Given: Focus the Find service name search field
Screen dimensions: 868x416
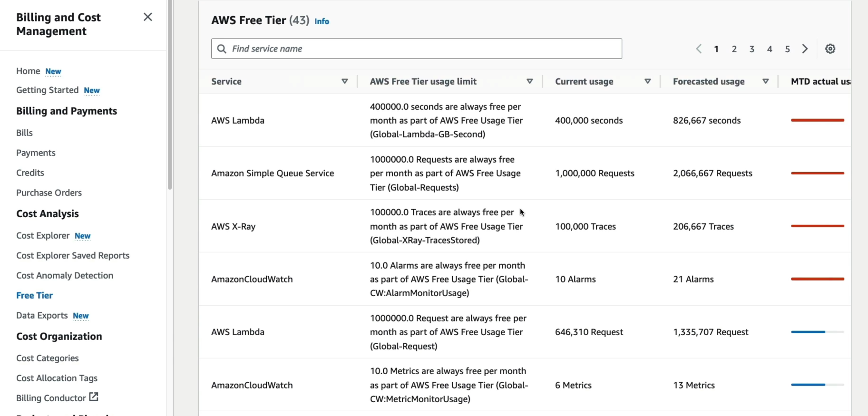Looking at the screenshot, I should pos(417,48).
